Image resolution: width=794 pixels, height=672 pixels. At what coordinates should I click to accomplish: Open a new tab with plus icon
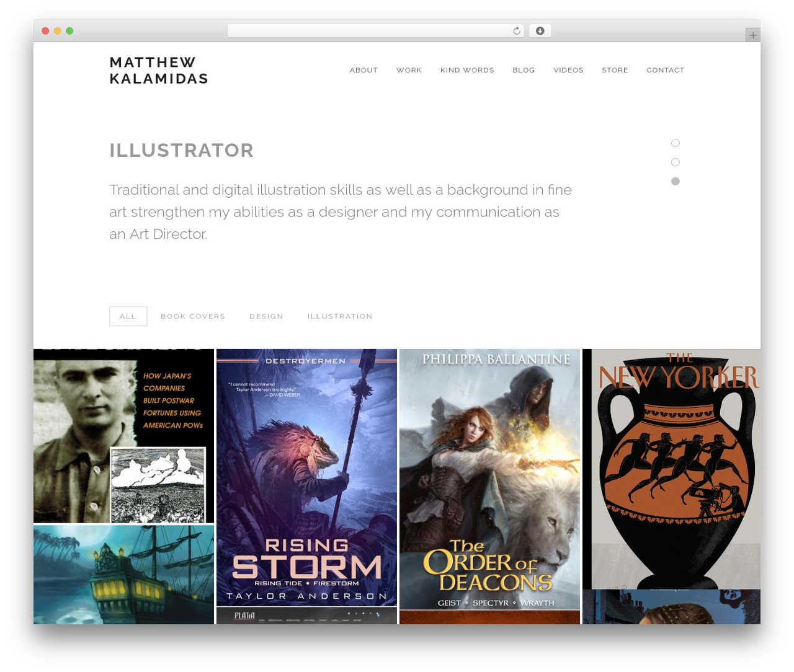752,35
